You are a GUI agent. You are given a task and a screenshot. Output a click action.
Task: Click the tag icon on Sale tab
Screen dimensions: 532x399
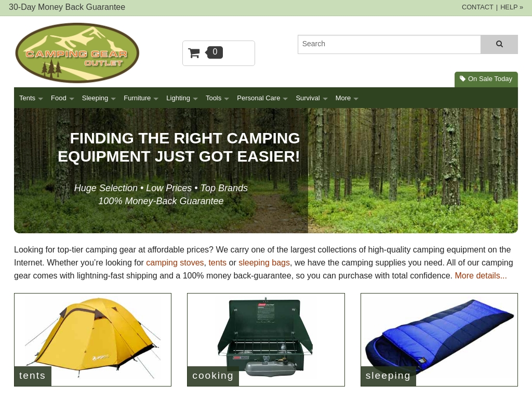(462, 79)
